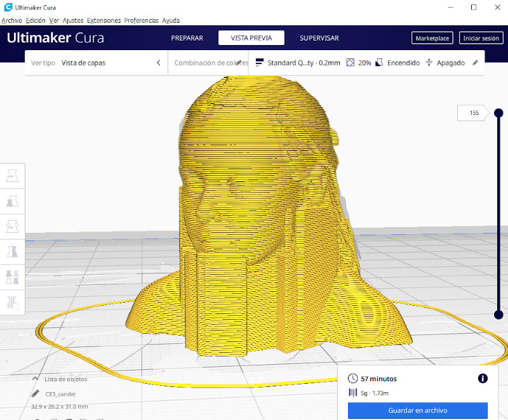Select the Rotate tool in left toolbar
The width and height of the screenshot is (508, 420).
pyautogui.click(x=12, y=226)
